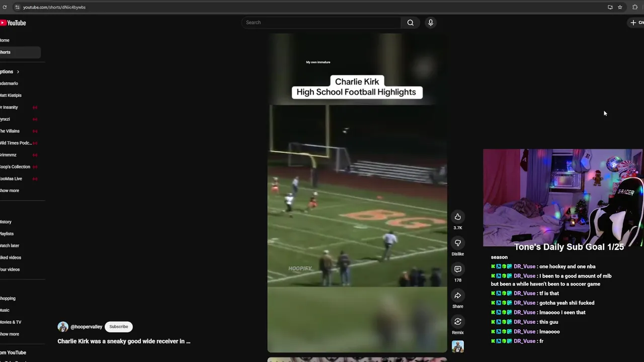This screenshot has height=362, width=644.
Task: Click chat message 'one hockey and one nba'
Action: 567,266
